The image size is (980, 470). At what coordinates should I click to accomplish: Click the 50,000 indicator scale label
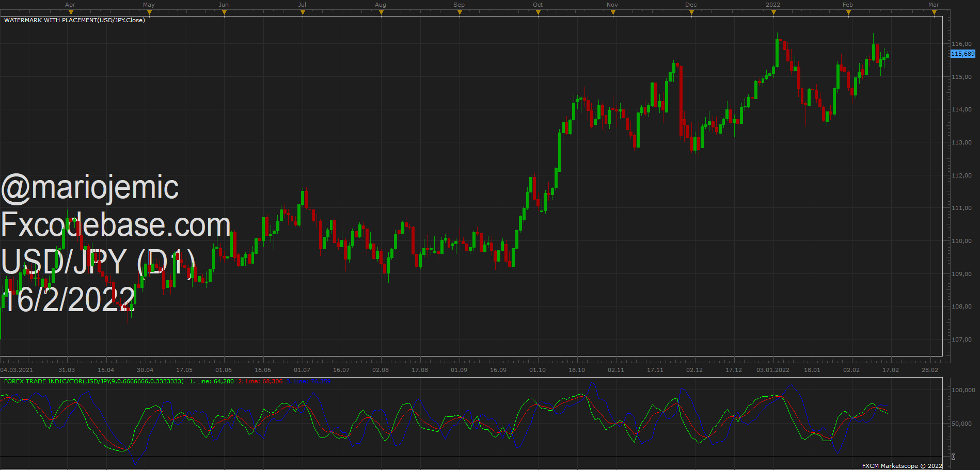click(x=962, y=424)
